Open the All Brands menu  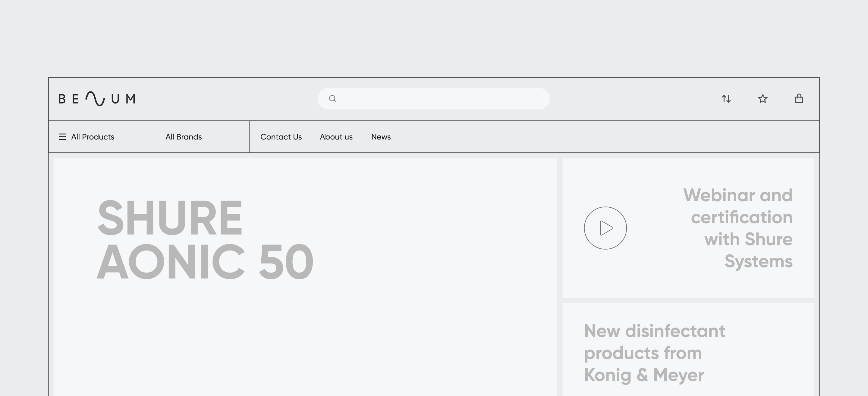tap(184, 137)
